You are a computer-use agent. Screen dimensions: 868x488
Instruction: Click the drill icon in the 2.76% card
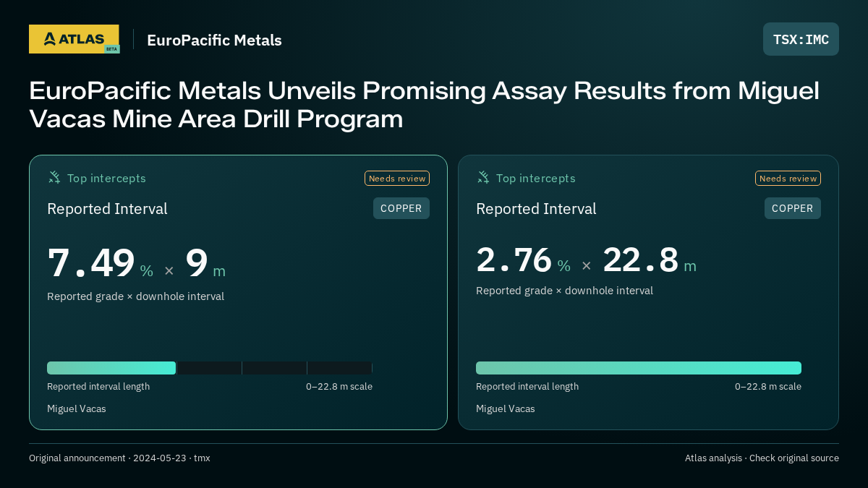(x=483, y=177)
